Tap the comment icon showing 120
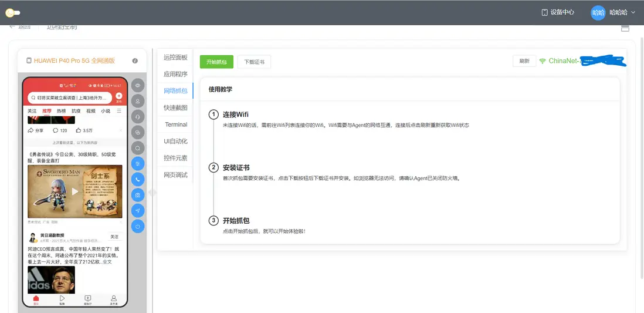This screenshot has width=644, height=313. coord(56,130)
